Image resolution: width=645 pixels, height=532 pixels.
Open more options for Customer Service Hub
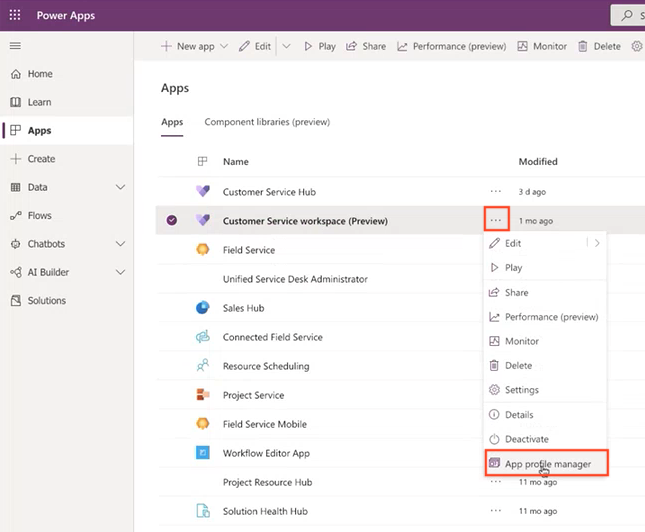tap(496, 191)
